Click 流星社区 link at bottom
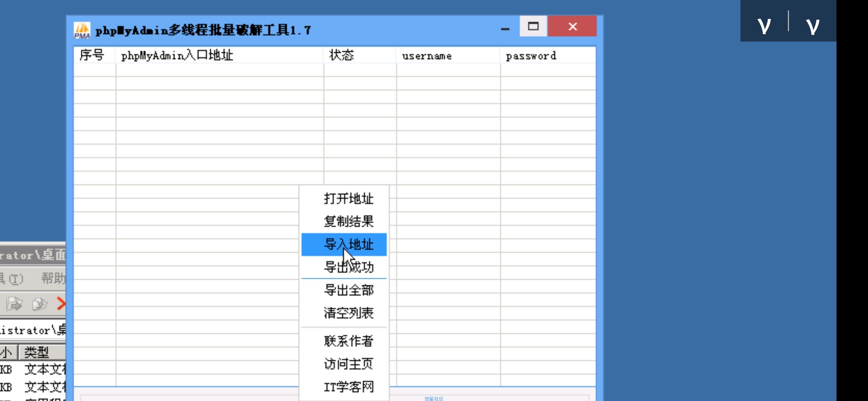868x401 pixels. click(x=434, y=398)
